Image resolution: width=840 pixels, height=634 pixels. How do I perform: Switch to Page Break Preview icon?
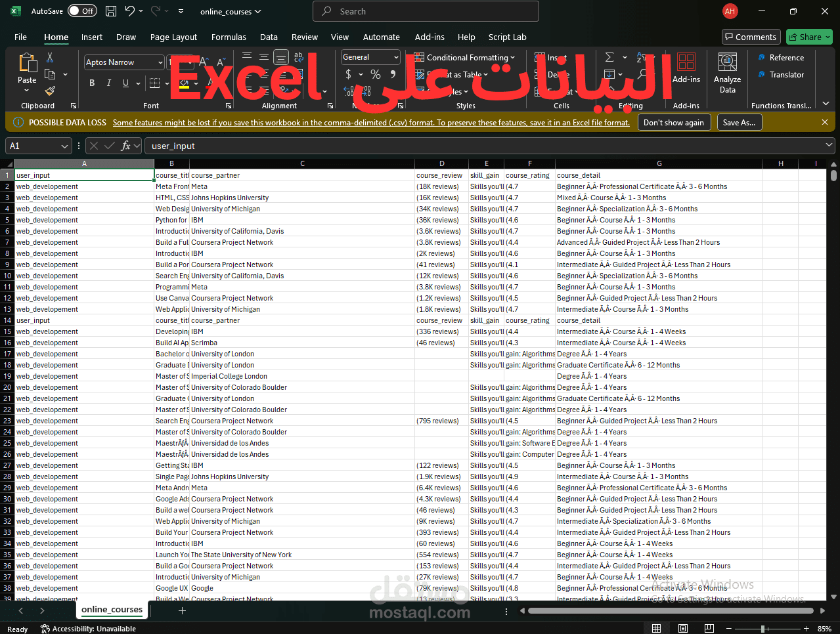pos(708,628)
